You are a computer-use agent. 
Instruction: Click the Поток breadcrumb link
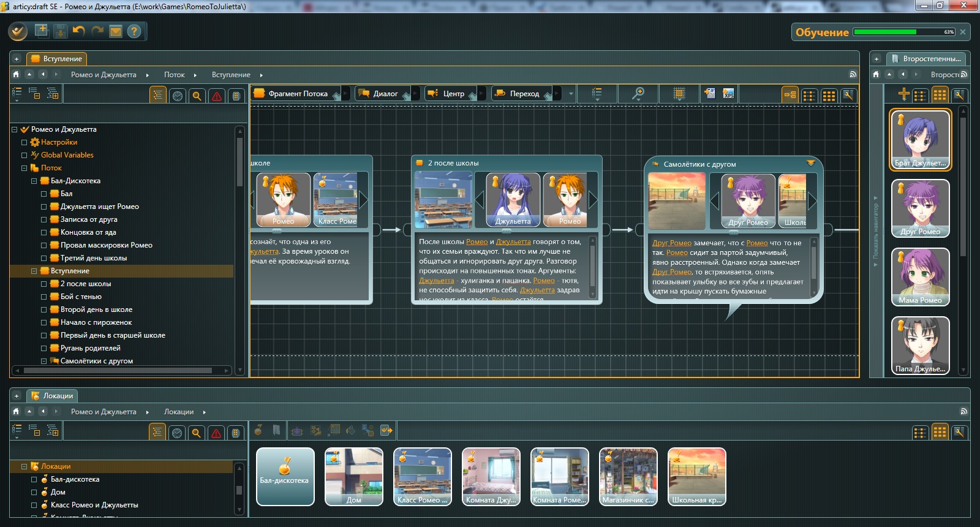click(x=174, y=75)
